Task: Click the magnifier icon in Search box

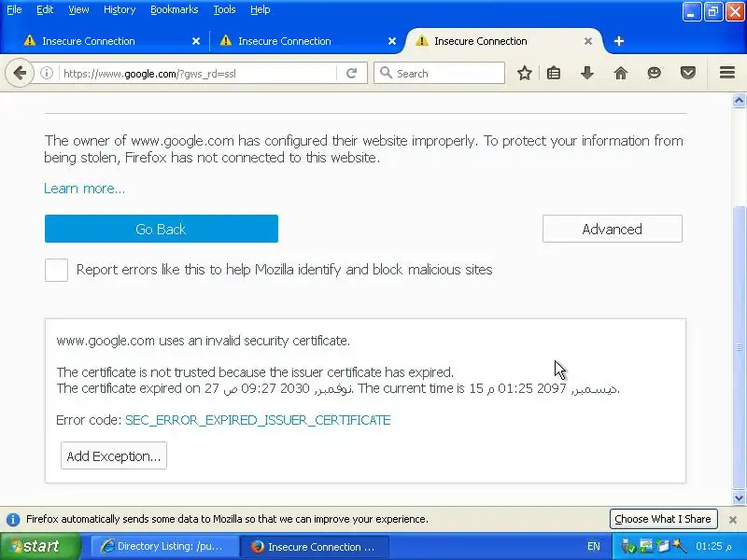Action: tap(386, 73)
